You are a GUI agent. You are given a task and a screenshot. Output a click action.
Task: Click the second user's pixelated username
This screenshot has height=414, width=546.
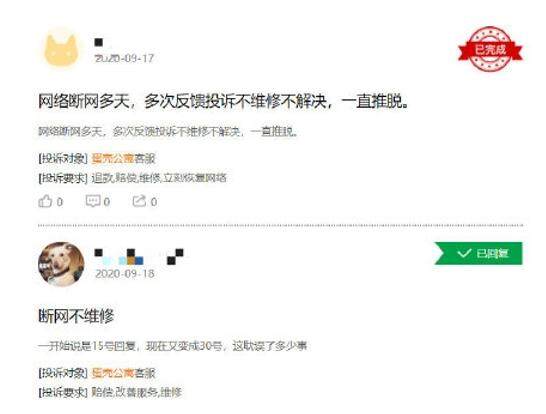139,257
